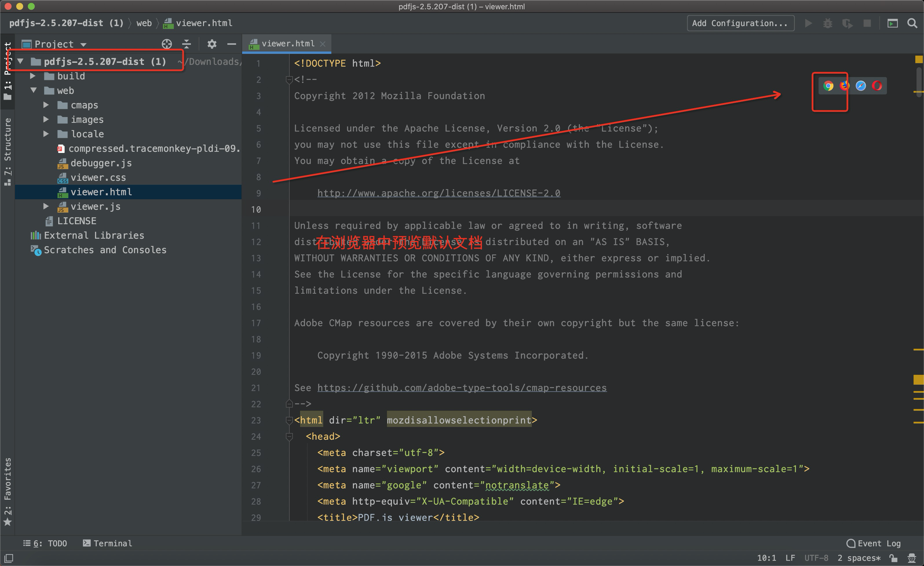The height and width of the screenshot is (566, 924).
Task: Toggle the read-only lock icon
Action: point(894,558)
